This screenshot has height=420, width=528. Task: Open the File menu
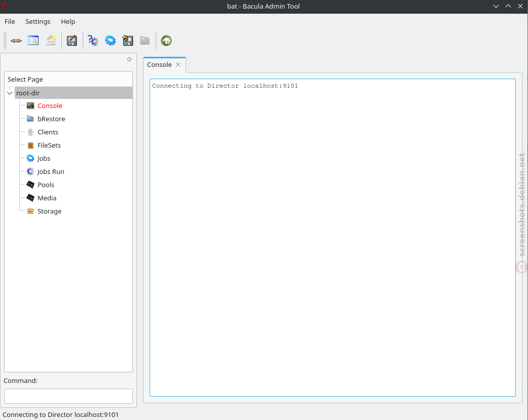tap(10, 21)
